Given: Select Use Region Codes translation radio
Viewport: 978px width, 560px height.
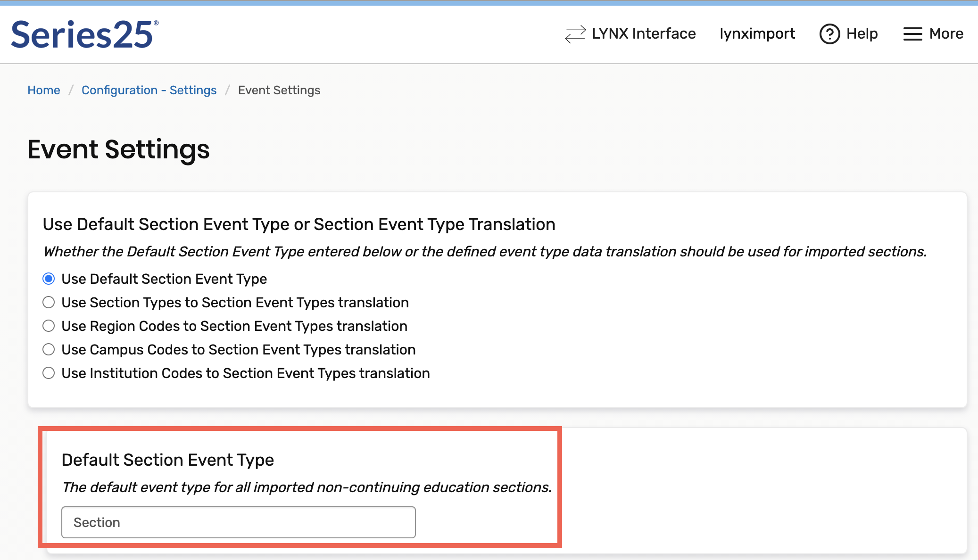Looking at the screenshot, I should (49, 326).
